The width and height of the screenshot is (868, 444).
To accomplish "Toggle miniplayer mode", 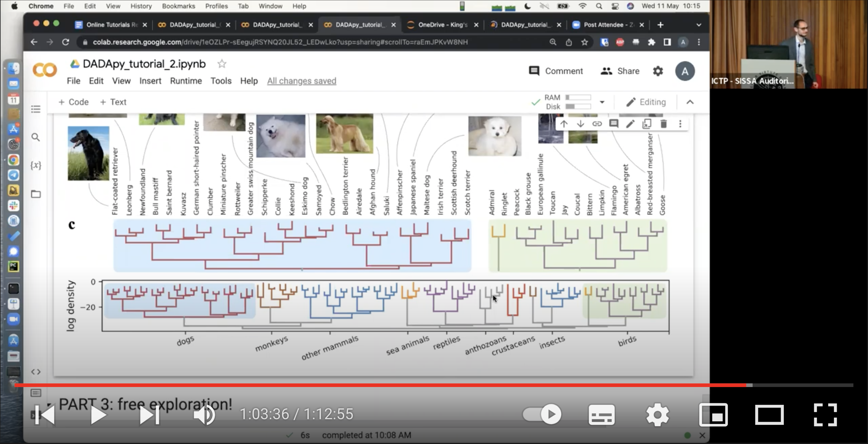I will tap(713, 415).
